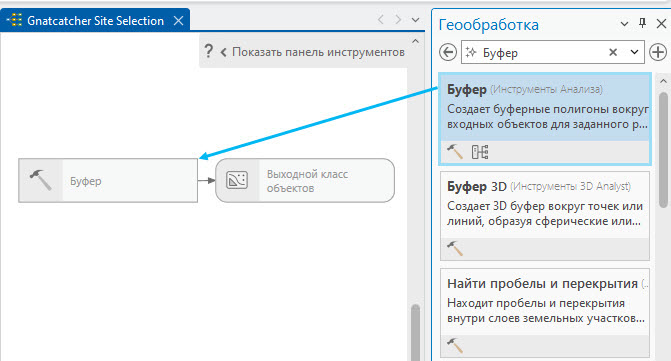Clear the Буфер search text
Viewport: 671px width, 361px height.
pos(613,52)
